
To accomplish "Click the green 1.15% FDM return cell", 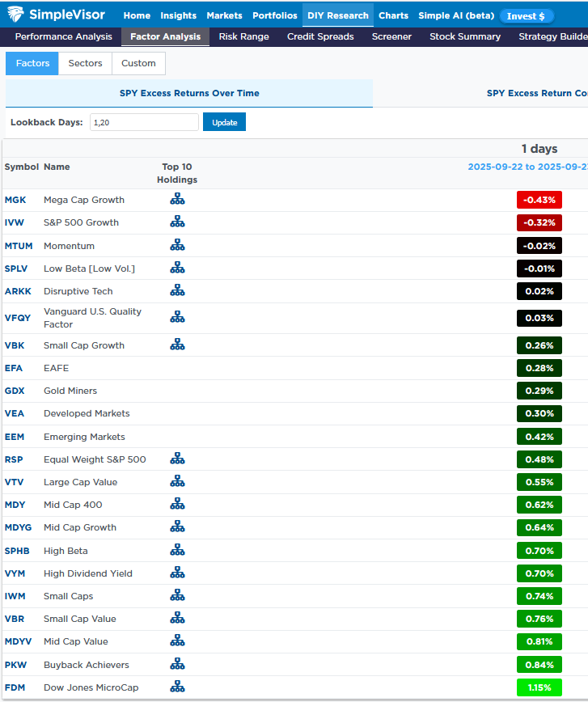I will (x=539, y=687).
